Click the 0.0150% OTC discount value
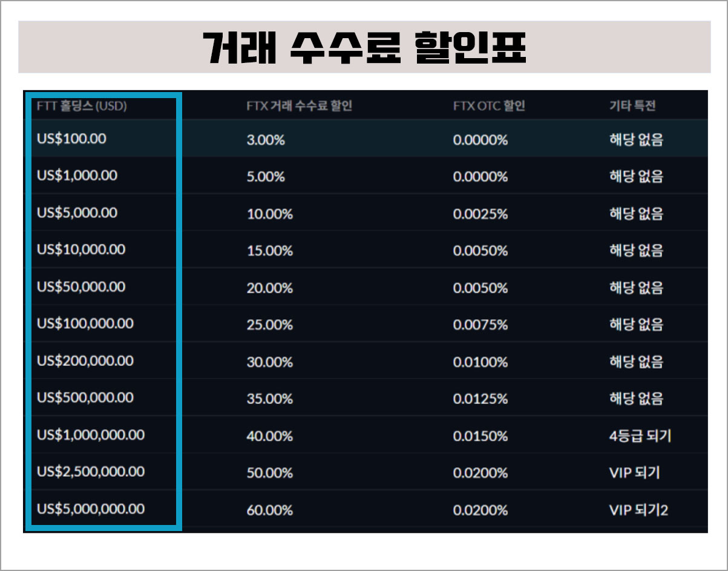Image resolution: width=728 pixels, height=571 pixels. point(480,436)
